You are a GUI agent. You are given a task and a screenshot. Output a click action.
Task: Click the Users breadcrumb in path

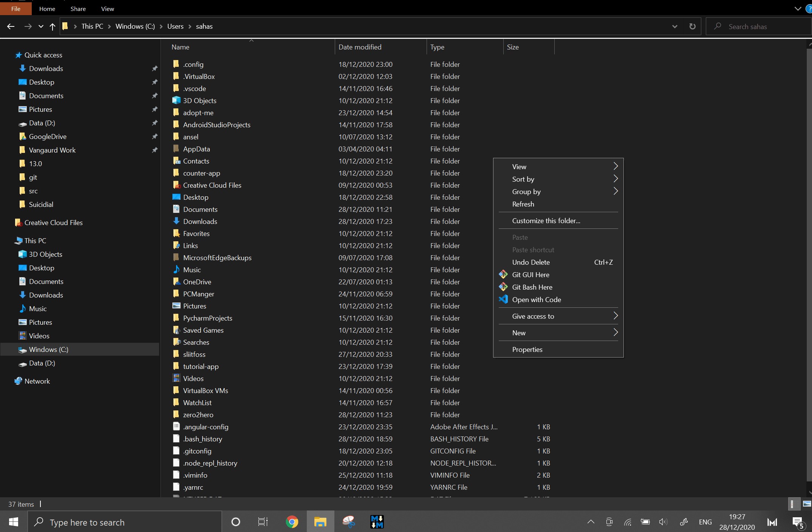coord(175,26)
